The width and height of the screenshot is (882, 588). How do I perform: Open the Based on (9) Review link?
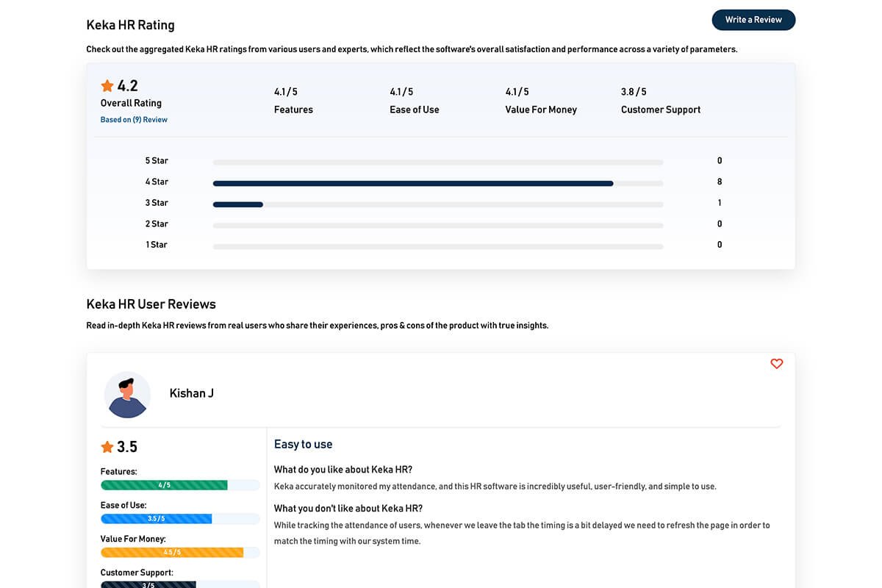[134, 120]
